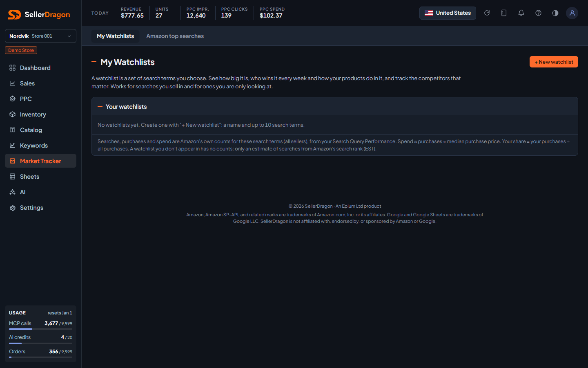Click the AI credits usage progress bar
The height and width of the screenshot is (368, 588).
pyautogui.click(x=40, y=343)
